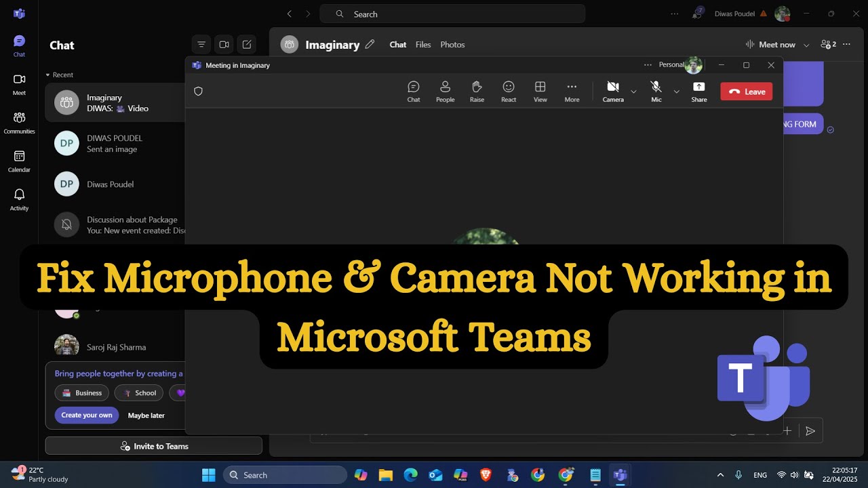Click the Create your own button

coord(87,415)
